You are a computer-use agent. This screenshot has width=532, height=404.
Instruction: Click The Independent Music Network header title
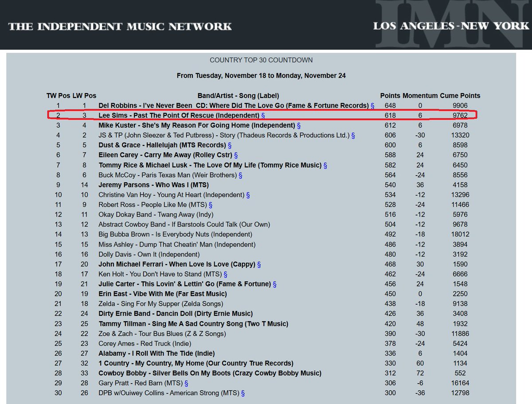(120, 26)
